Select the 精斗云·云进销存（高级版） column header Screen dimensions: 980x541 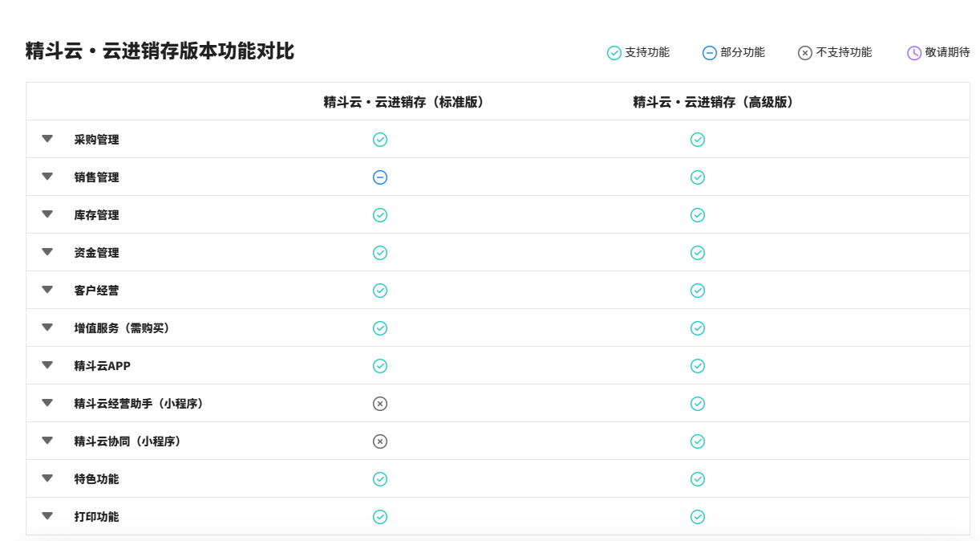click(x=712, y=102)
